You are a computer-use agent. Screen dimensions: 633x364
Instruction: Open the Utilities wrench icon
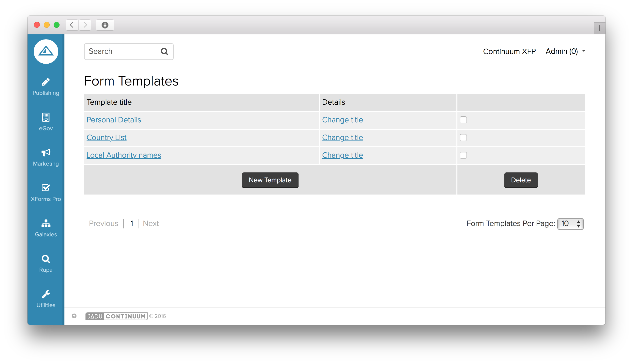(46, 294)
